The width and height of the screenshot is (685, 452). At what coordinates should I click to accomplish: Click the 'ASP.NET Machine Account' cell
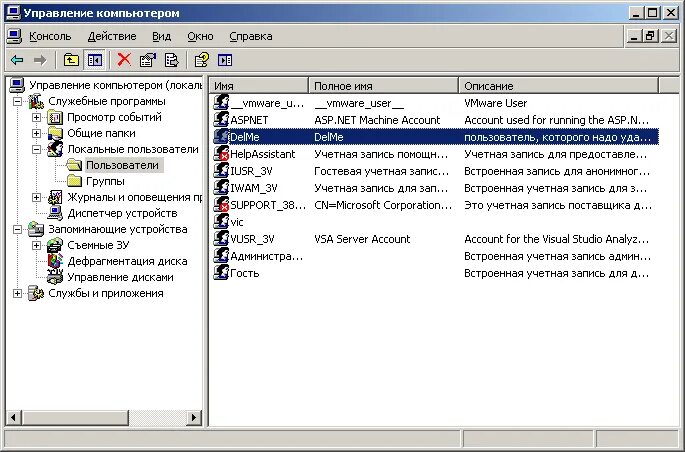pos(377,120)
